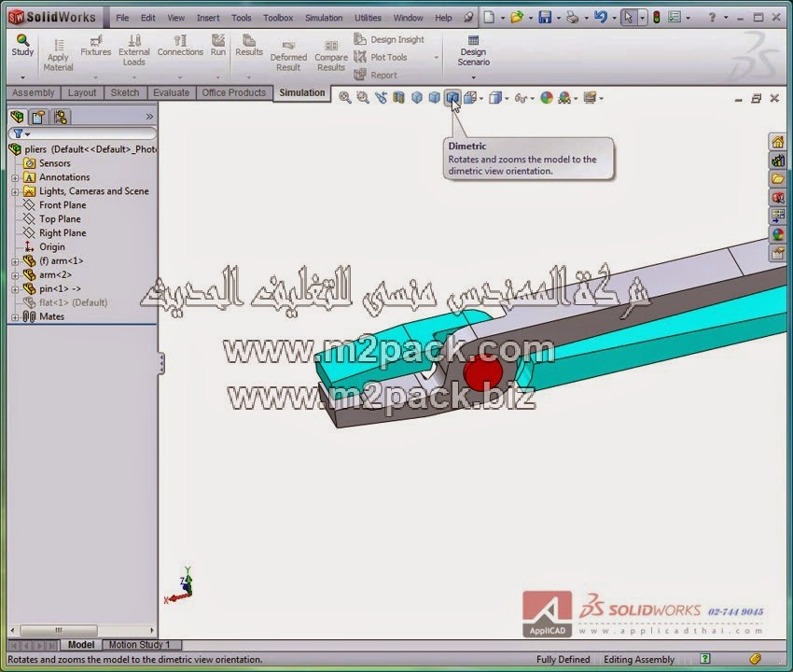Select the External Loads tool
The width and height of the screenshot is (793, 672).
[x=134, y=50]
